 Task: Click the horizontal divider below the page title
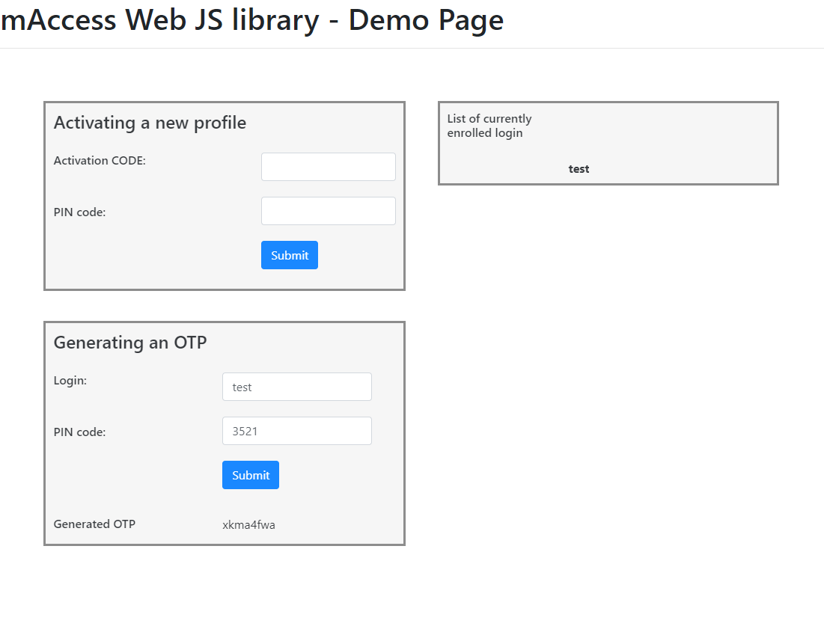click(x=412, y=49)
